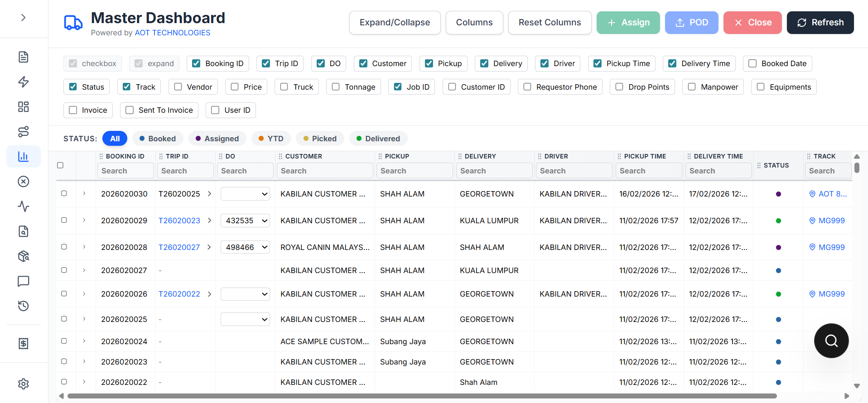Screen dimensions: 868x403
Task: Open DO dropdown showing 498466
Action: coord(245,247)
